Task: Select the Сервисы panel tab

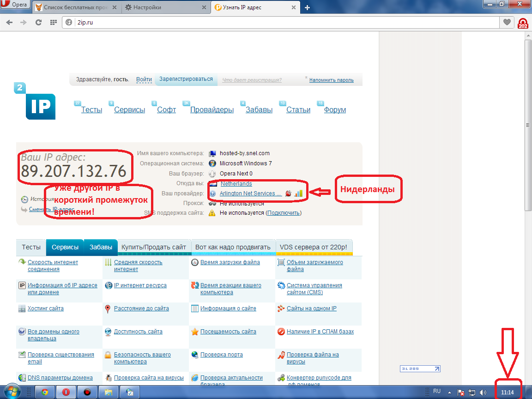Action: pos(65,248)
